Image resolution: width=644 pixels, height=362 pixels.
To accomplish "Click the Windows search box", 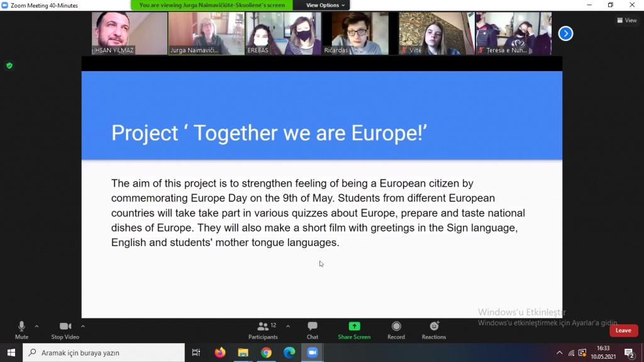I will pos(104,353).
